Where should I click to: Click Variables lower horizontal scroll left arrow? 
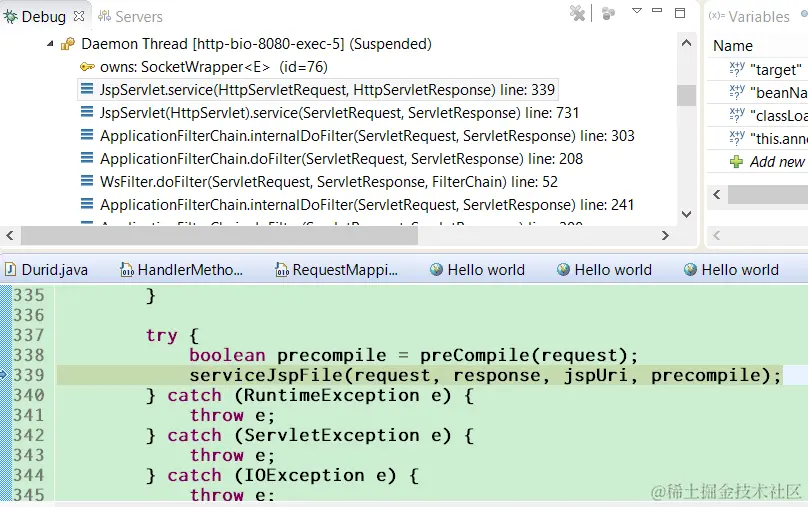point(716,235)
